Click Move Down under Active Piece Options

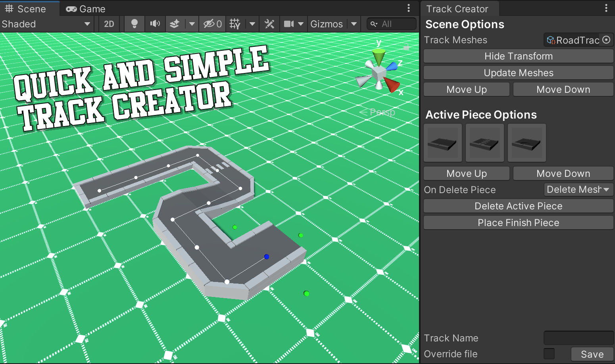click(x=563, y=174)
